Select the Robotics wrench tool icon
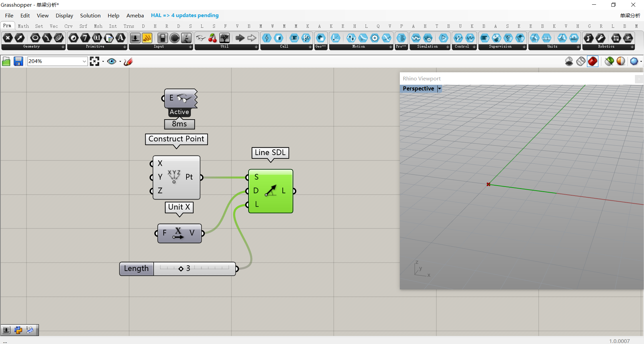The height and width of the screenshot is (344, 644). pos(600,38)
